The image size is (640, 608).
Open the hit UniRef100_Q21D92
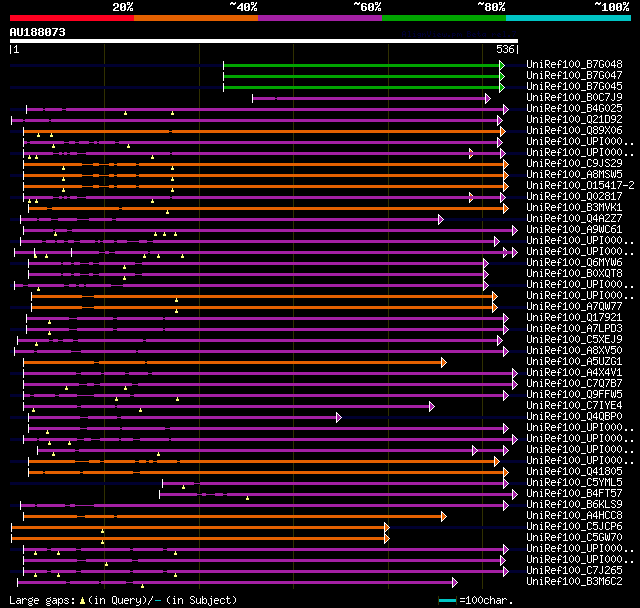point(574,120)
